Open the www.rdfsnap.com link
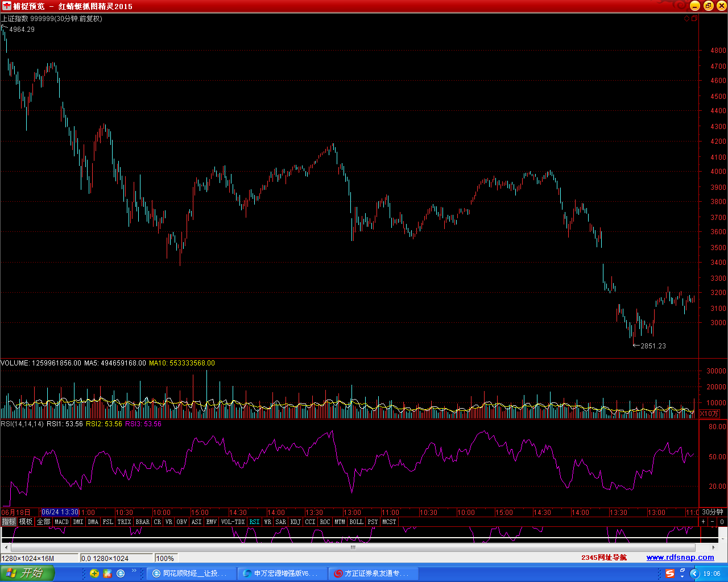The width and height of the screenshot is (728, 582). point(680,558)
